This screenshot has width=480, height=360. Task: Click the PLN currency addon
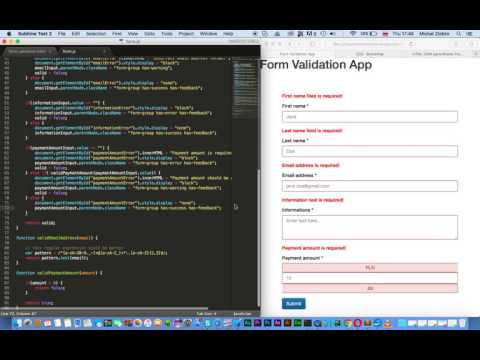pos(370,268)
